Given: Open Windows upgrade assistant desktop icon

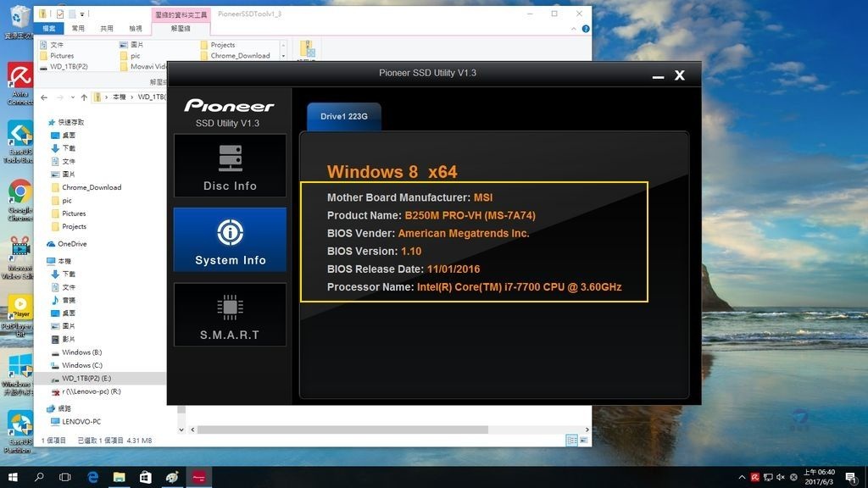Looking at the screenshot, I should (x=19, y=374).
